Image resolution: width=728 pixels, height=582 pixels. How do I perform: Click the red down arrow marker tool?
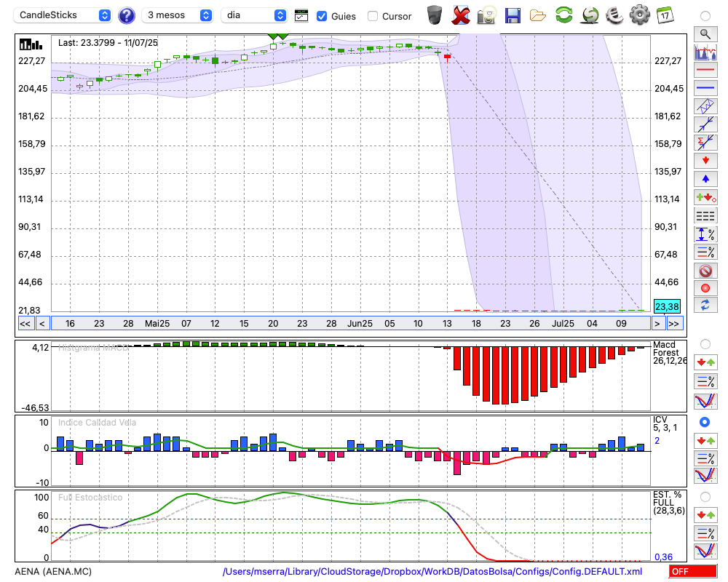(x=705, y=161)
